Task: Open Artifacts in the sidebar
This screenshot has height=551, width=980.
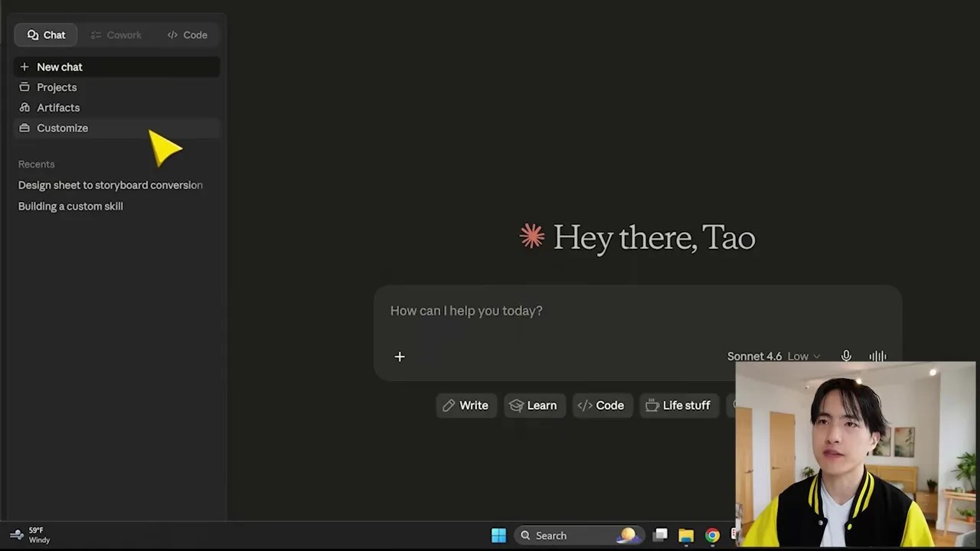Action: [x=116, y=108]
